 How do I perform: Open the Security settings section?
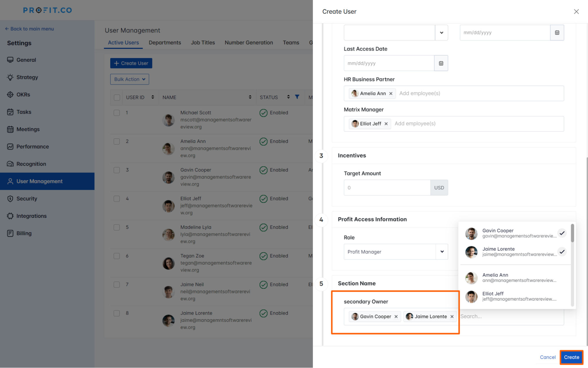(26, 198)
